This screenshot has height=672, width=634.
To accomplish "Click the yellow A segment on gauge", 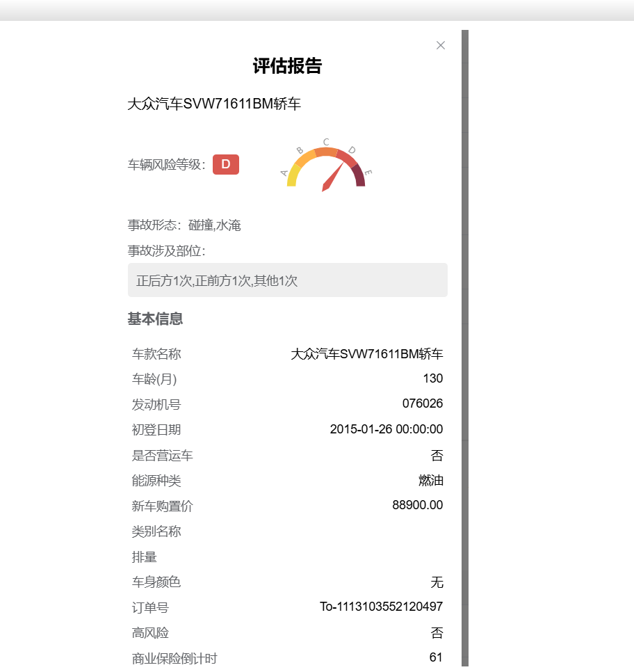I will click(293, 175).
